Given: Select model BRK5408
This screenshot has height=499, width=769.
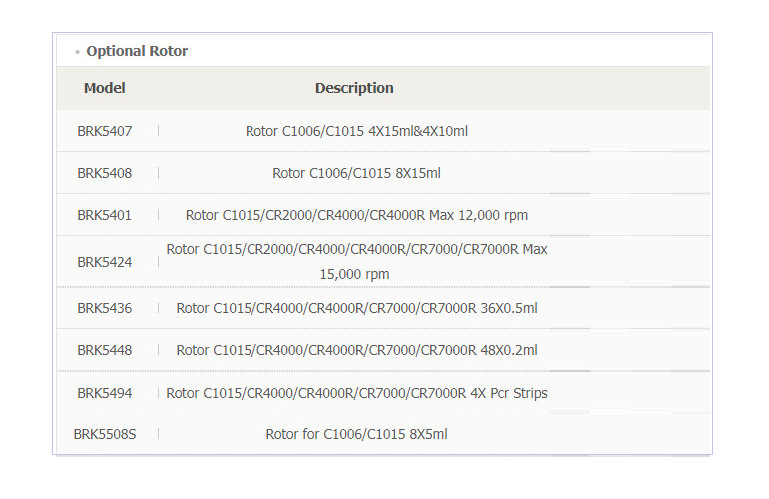Looking at the screenshot, I should click(x=104, y=173).
